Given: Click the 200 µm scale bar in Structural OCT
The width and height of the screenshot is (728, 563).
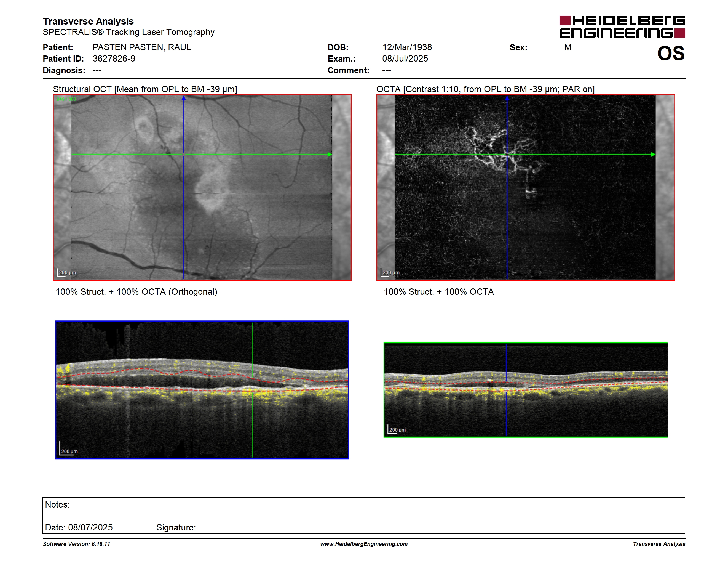Looking at the screenshot, I should coord(67,272).
